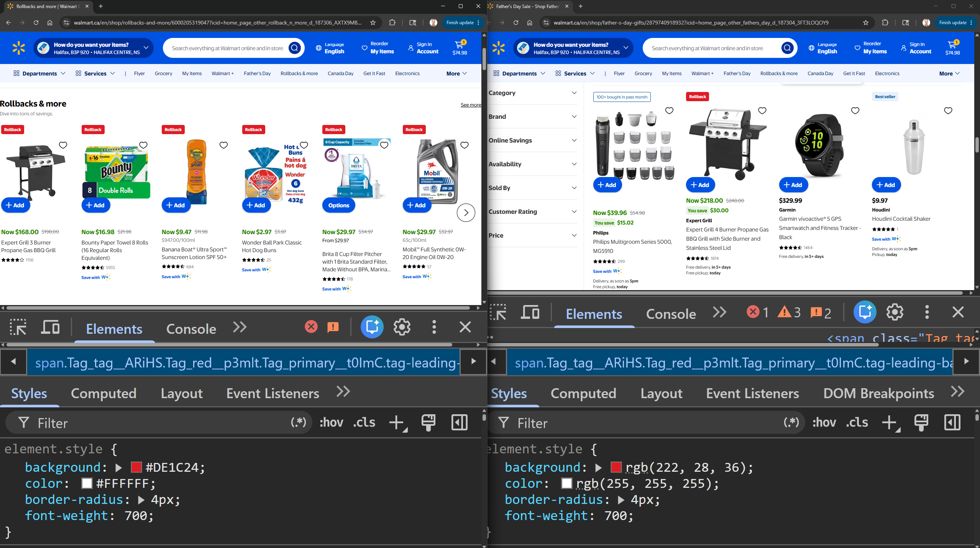The width and height of the screenshot is (980, 548).
Task: Expand the Online Savings filter
Action: click(532, 140)
